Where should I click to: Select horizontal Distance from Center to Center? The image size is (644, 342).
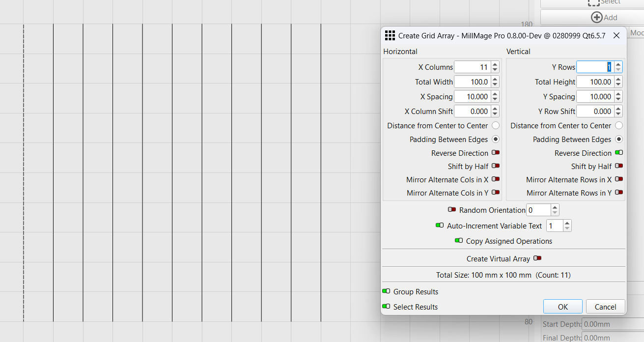point(495,126)
